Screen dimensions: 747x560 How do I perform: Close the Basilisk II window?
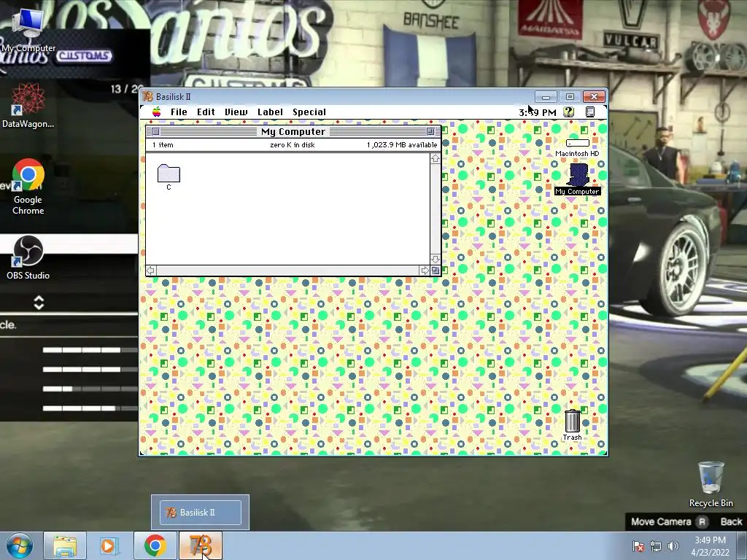[x=594, y=97]
